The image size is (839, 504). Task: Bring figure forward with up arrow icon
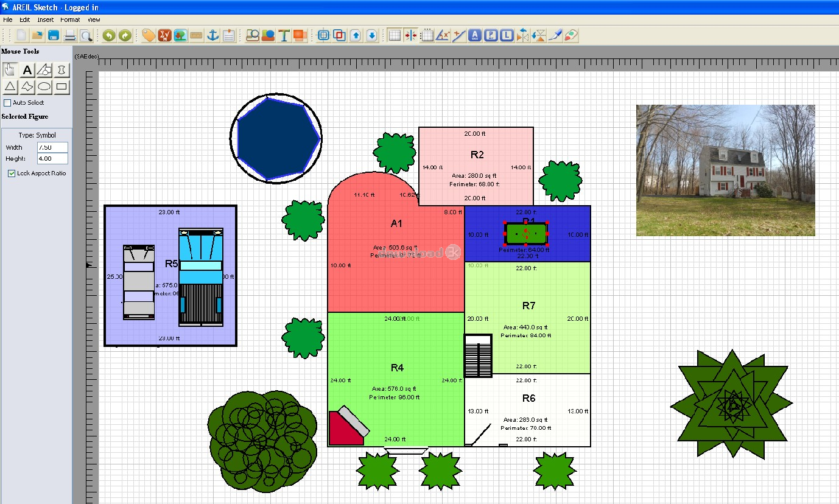point(356,35)
